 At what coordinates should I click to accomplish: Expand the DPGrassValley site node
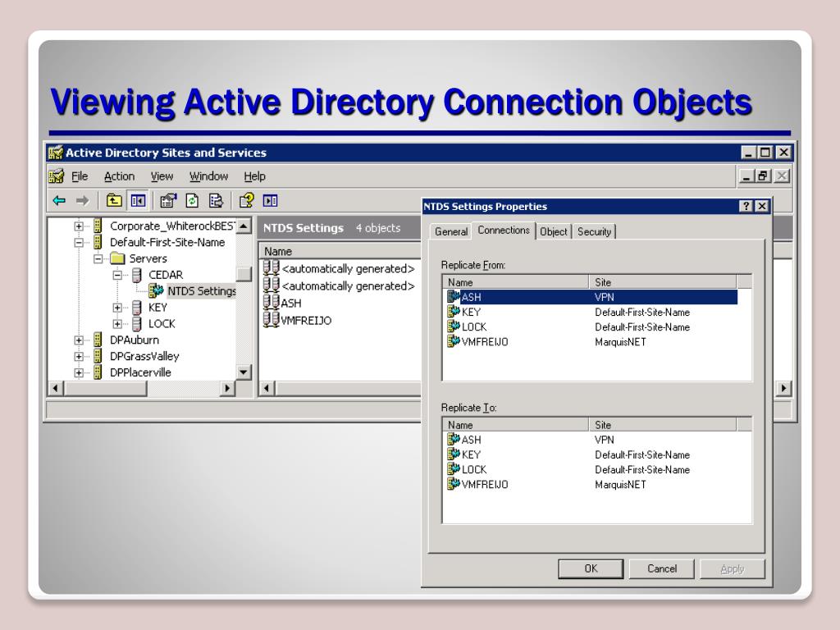point(79,356)
